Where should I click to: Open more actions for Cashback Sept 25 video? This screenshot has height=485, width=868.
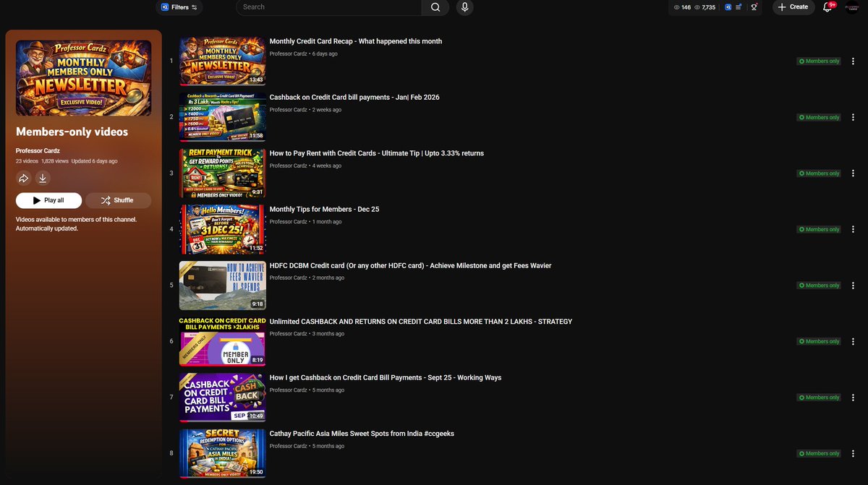[x=853, y=398]
